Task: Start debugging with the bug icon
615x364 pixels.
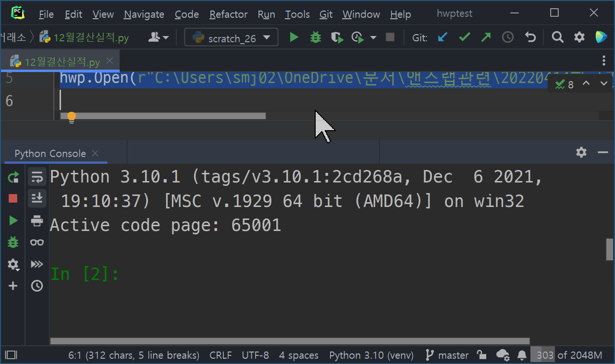Action: click(x=316, y=37)
